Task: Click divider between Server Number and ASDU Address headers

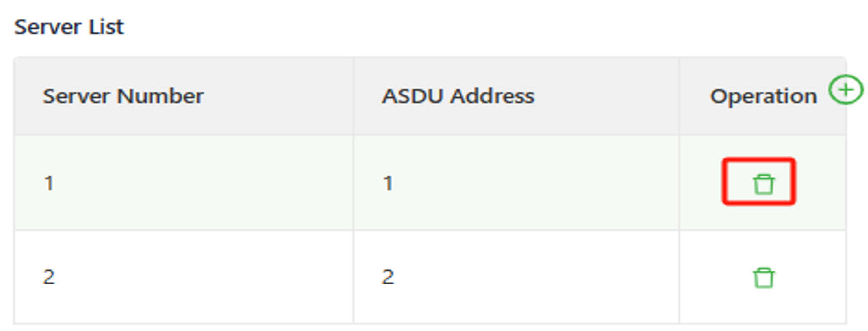Action: (353, 96)
